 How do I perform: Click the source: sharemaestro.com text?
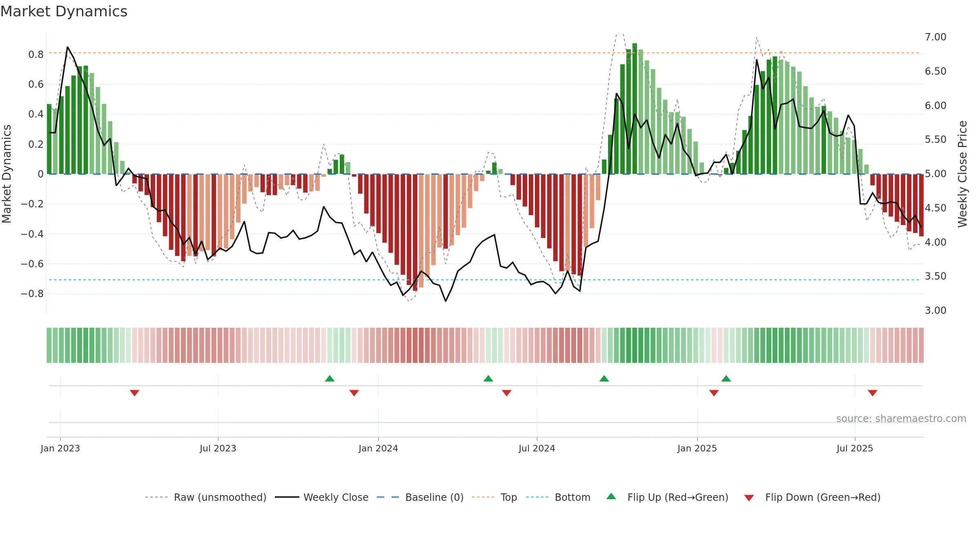[x=901, y=418]
